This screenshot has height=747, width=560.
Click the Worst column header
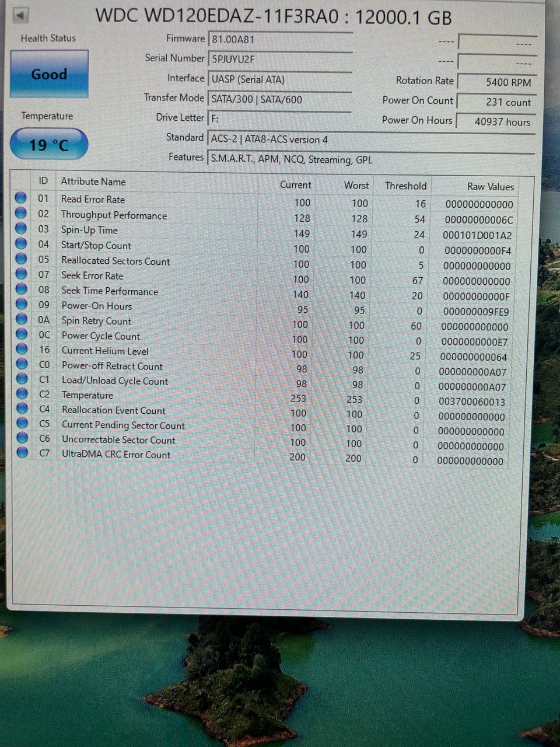pyautogui.click(x=356, y=186)
